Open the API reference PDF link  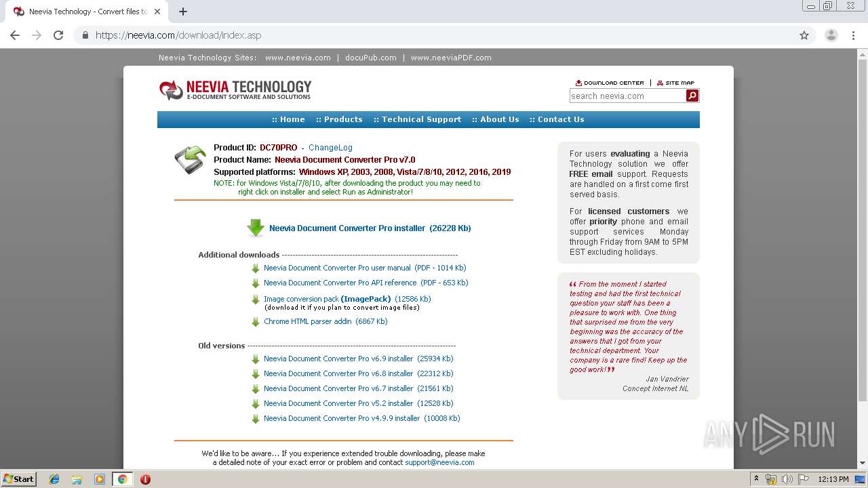(x=366, y=283)
